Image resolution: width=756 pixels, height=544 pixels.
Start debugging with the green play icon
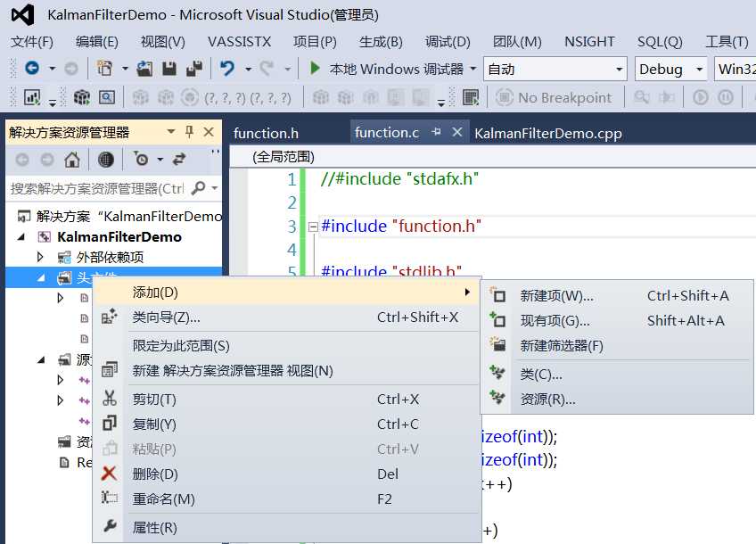pyautogui.click(x=315, y=69)
